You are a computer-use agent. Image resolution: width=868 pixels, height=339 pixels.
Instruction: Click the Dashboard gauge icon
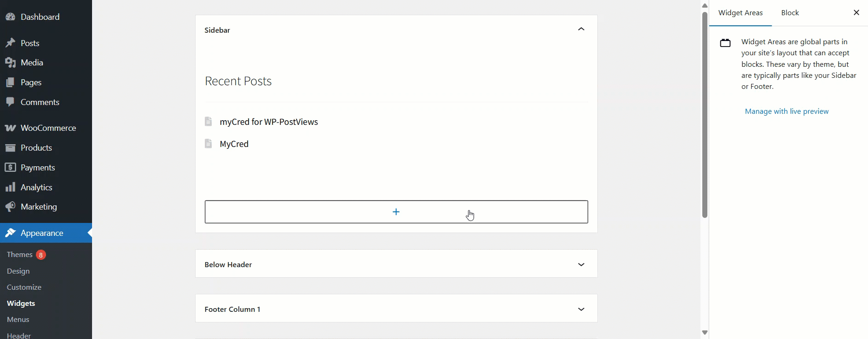coord(10,17)
